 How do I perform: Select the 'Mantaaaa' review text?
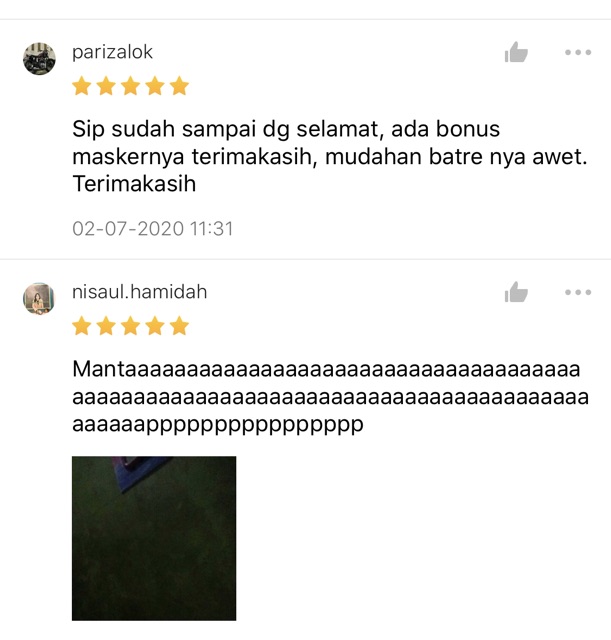330,396
